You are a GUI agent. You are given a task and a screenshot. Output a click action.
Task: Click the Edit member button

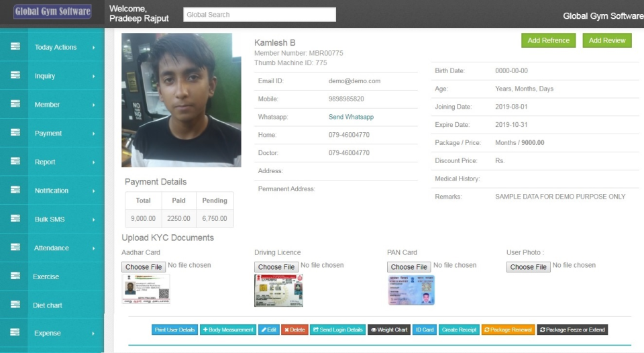pos(268,330)
